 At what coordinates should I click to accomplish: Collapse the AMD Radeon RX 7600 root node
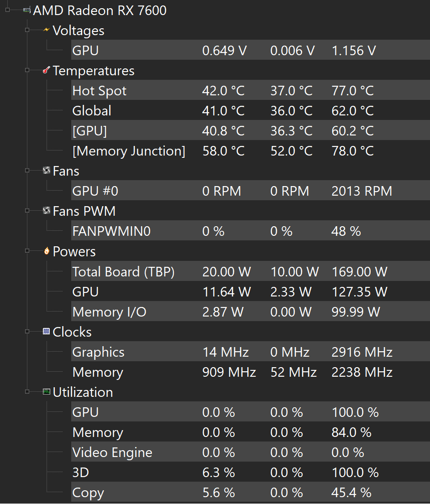pos(8,10)
